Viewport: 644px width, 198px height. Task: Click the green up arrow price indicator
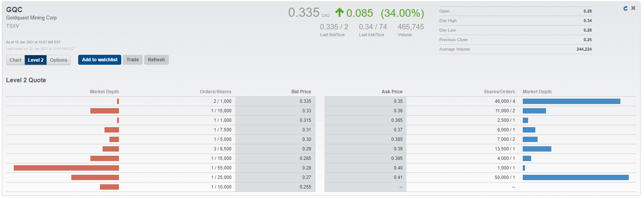(x=339, y=13)
